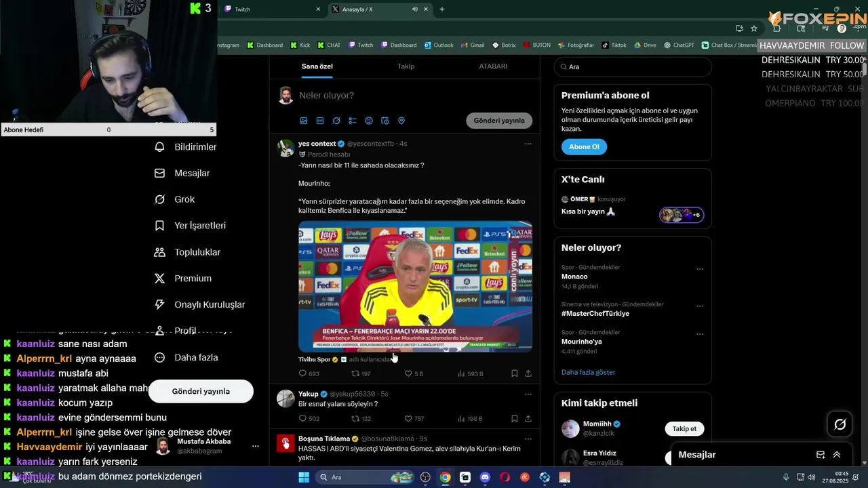Expand the Daha fazla sidebar menu
The width and height of the screenshot is (868, 488).
186,357
